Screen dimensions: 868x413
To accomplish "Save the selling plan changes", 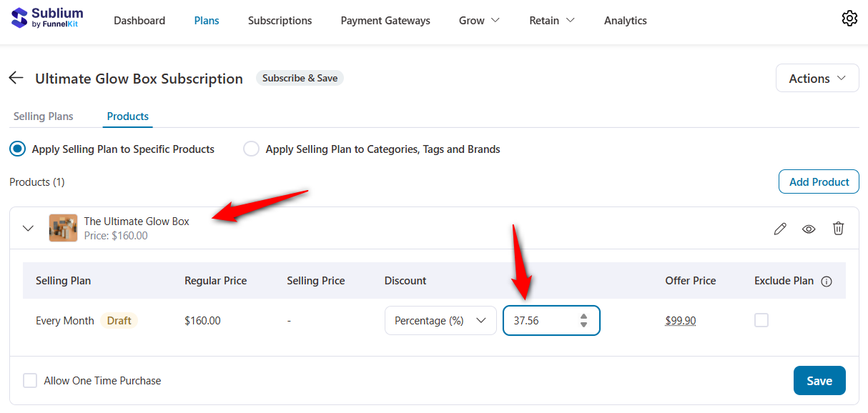I will (x=819, y=380).
